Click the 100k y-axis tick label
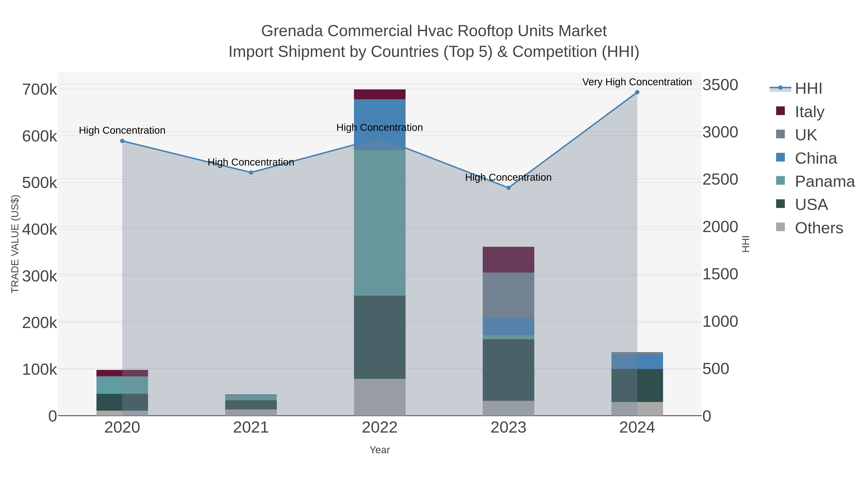868x488 pixels. (x=40, y=370)
